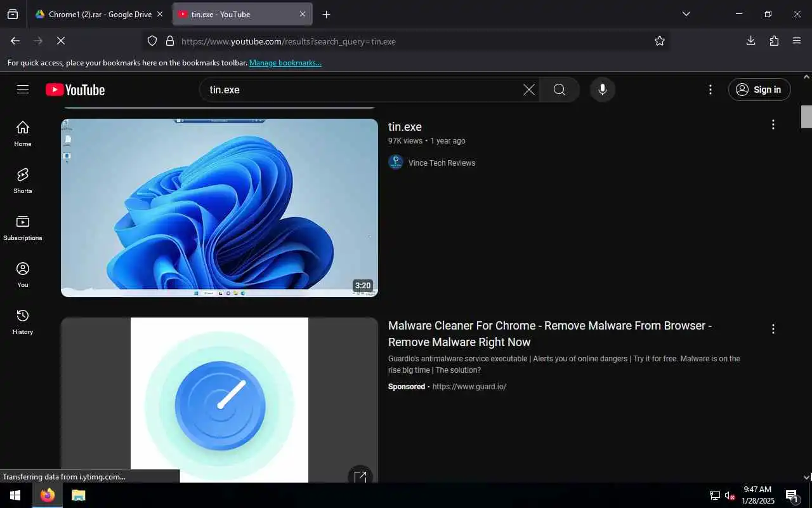This screenshot has height=508, width=812.
Task: Click the YouTube logo
Action: click(x=75, y=90)
